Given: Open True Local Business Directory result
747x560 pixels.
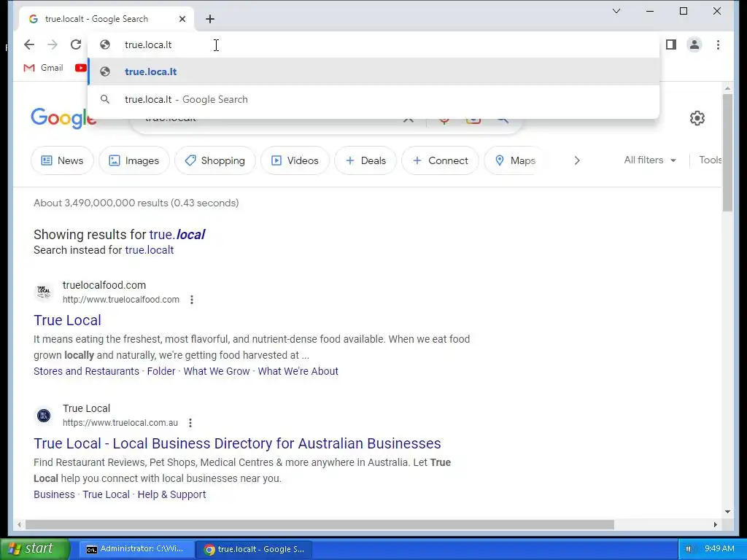Looking at the screenshot, I should tap(237, 443).
